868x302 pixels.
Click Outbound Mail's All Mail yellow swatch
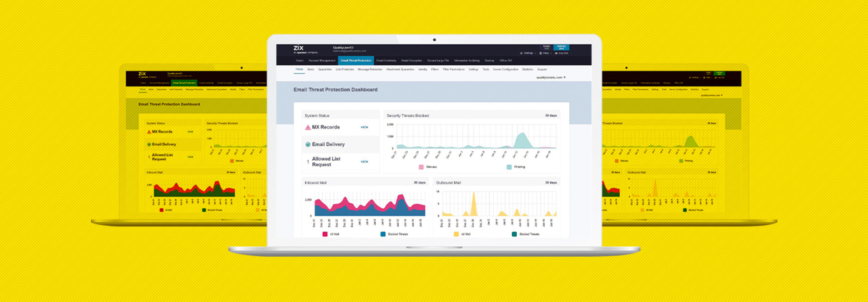pyautogui.click(x=456, y=234)
